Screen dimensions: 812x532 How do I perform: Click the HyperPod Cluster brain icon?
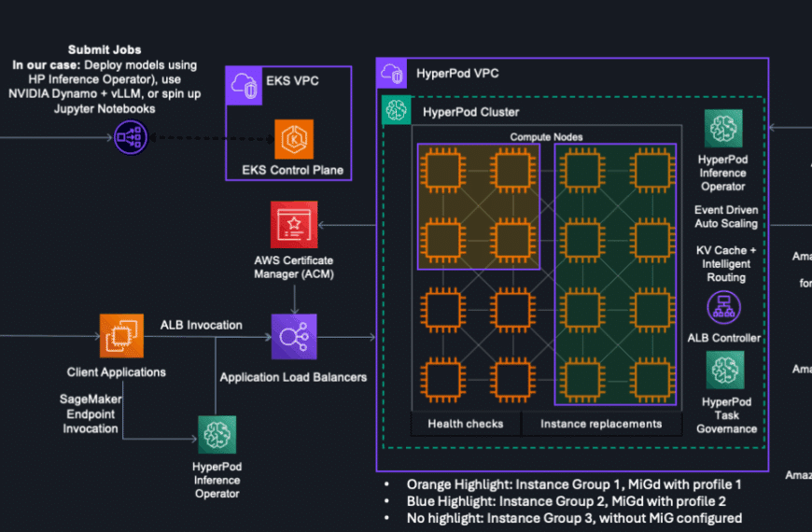click(399, 111)
